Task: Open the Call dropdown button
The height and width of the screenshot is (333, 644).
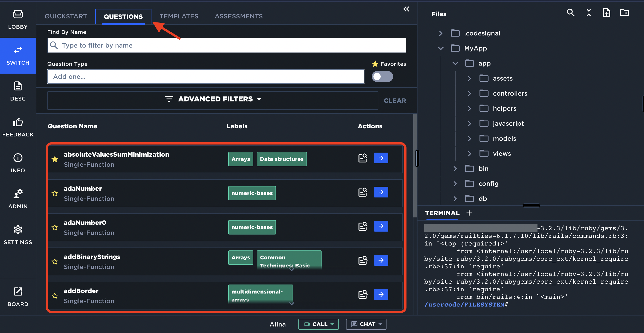Action: (318, 324)
